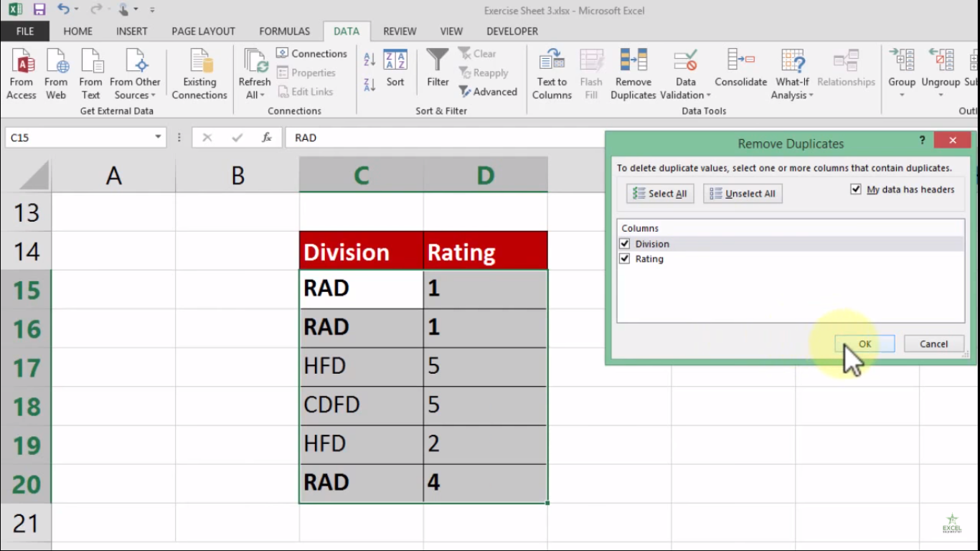This screenshot has height=551, width=980.
Task: Click the cell containing 4 in row 20
Action: 486,483
